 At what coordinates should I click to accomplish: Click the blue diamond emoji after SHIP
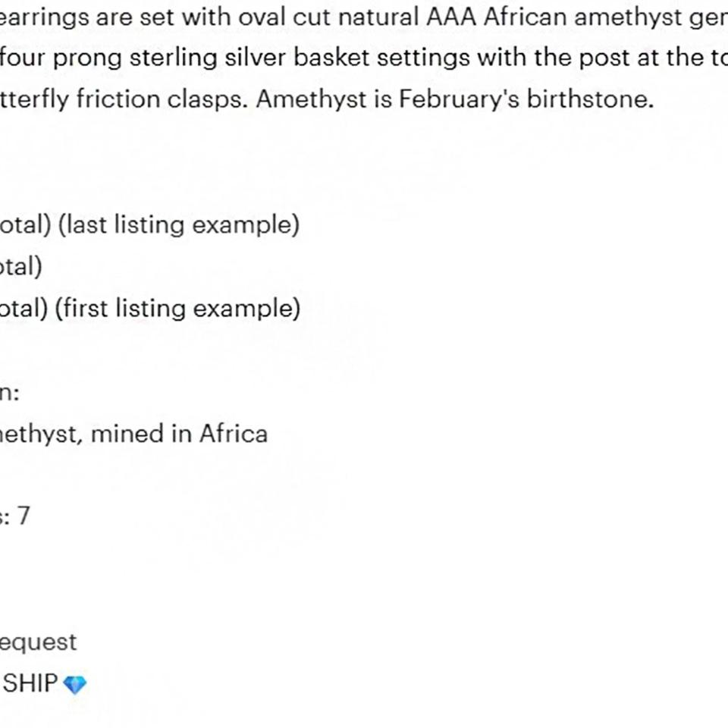[x=75, y=684]
